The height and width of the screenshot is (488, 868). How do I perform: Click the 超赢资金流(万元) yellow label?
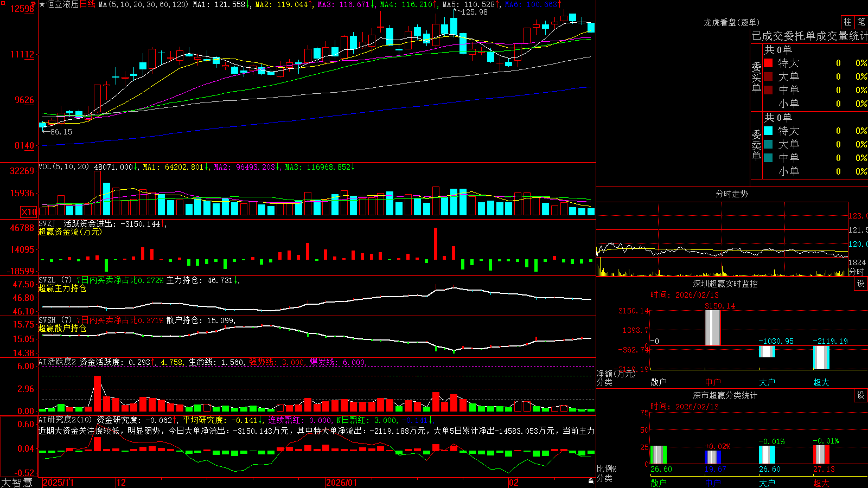[70, 232]
